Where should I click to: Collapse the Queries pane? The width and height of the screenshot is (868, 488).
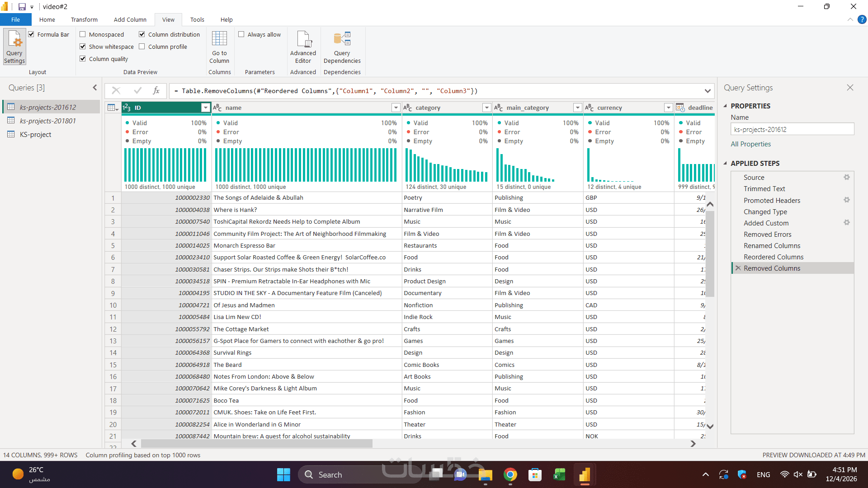[x=95, y=88]
